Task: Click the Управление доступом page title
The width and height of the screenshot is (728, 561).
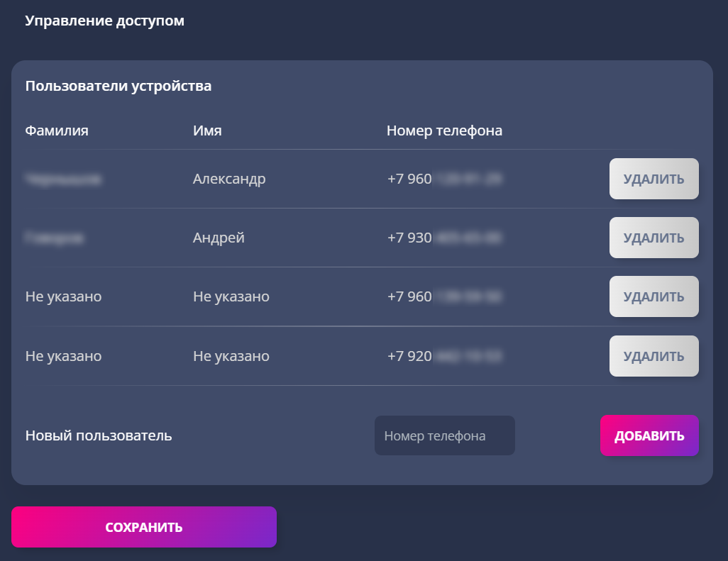Action: pos(104,21)
